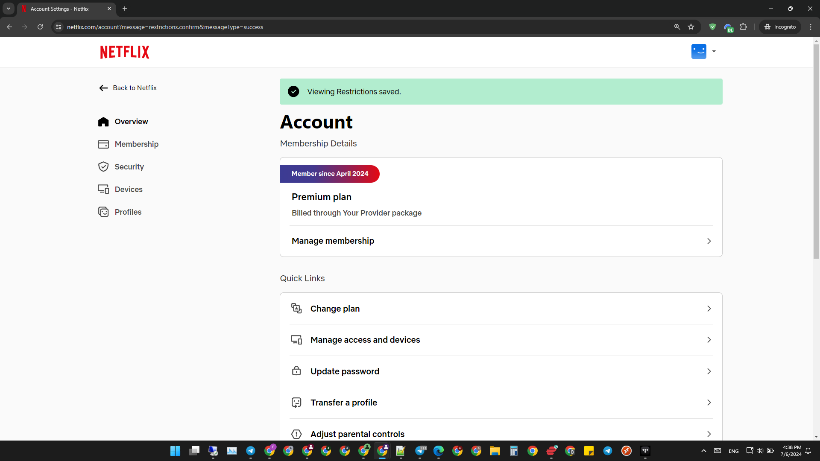Click the Manage access devices icon
Image resolution: width=820 pixels, height=461 pixels.
coord(297,340)
